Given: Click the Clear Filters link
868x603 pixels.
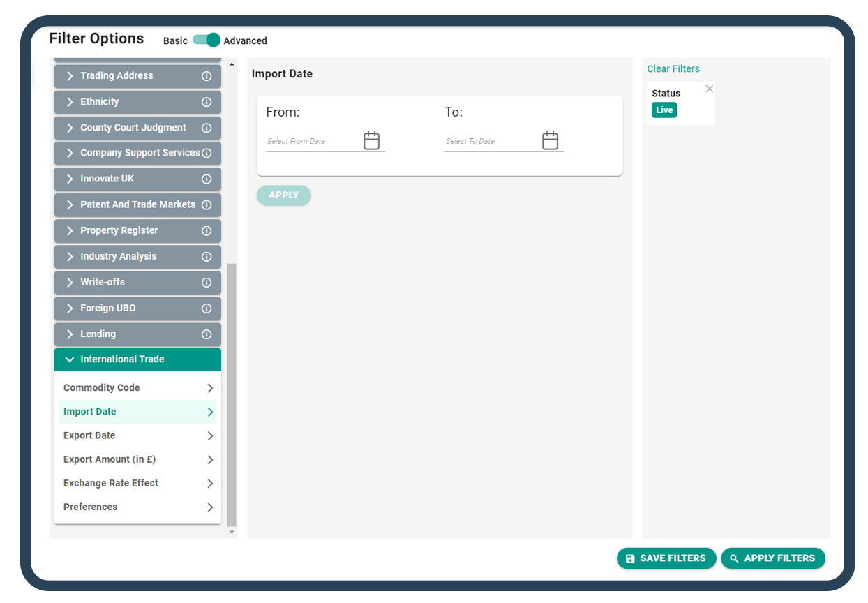Looking at the screenshot, I should coord(673,68).
